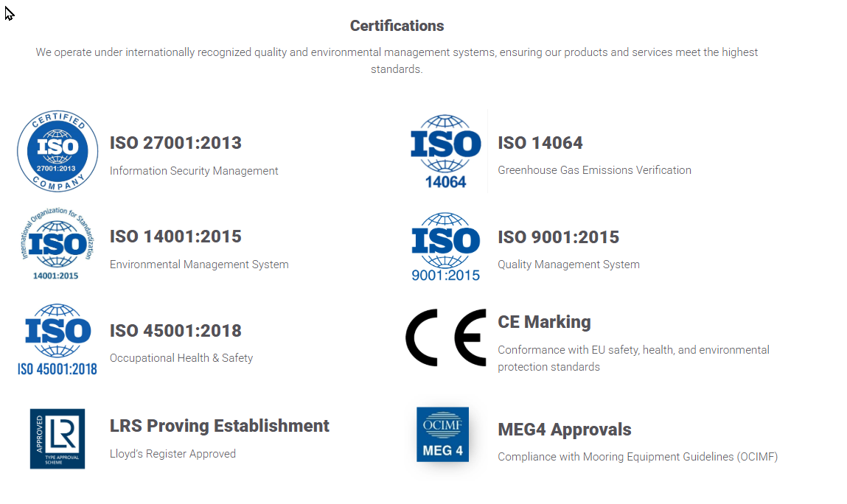Click the Certifications heading

pos(397,26)
